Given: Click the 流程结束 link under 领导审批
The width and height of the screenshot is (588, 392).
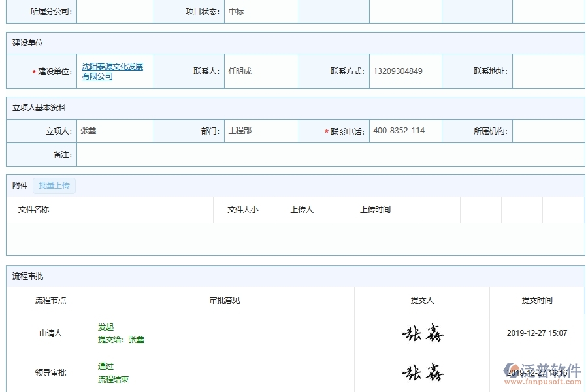Looking at the screenshot, I should tap(112, 378).
